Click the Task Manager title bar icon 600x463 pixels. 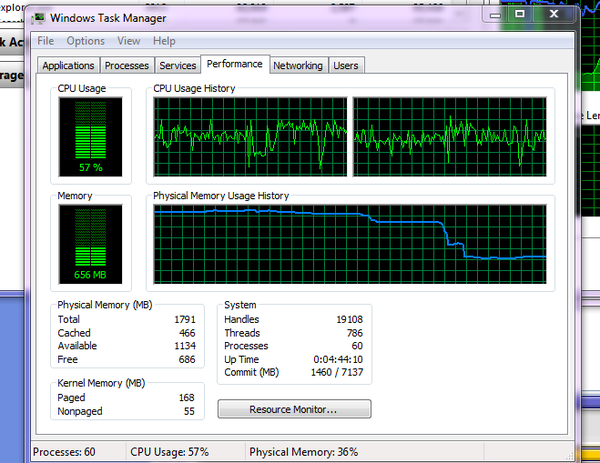pos(41,18)
